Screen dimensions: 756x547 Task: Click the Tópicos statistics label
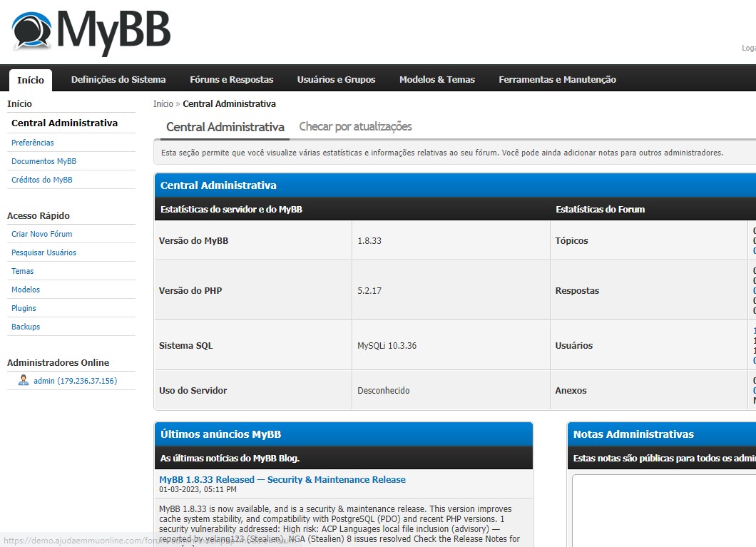click(x=571, y=240)
